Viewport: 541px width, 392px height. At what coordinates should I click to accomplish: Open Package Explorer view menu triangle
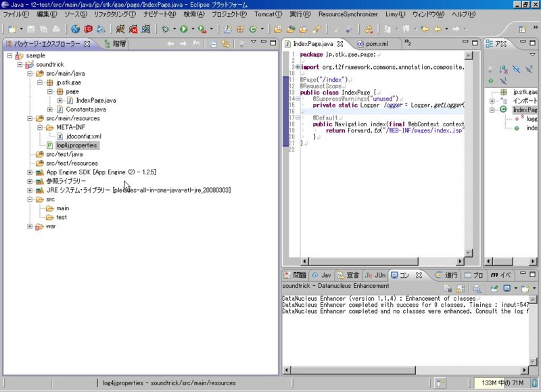coord(254,42)
